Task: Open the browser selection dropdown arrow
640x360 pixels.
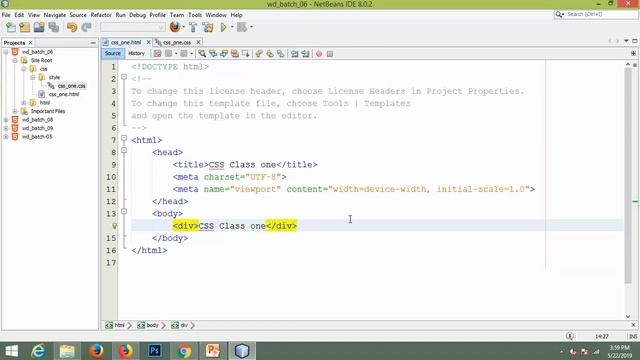Action: pos(184,27)
